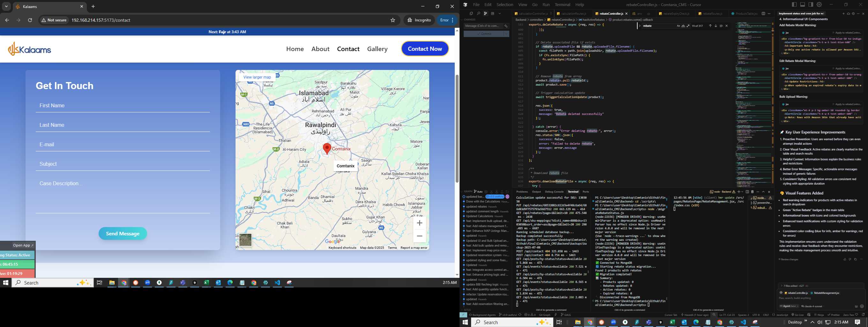Zoom in on the Google map

[420, 223]
